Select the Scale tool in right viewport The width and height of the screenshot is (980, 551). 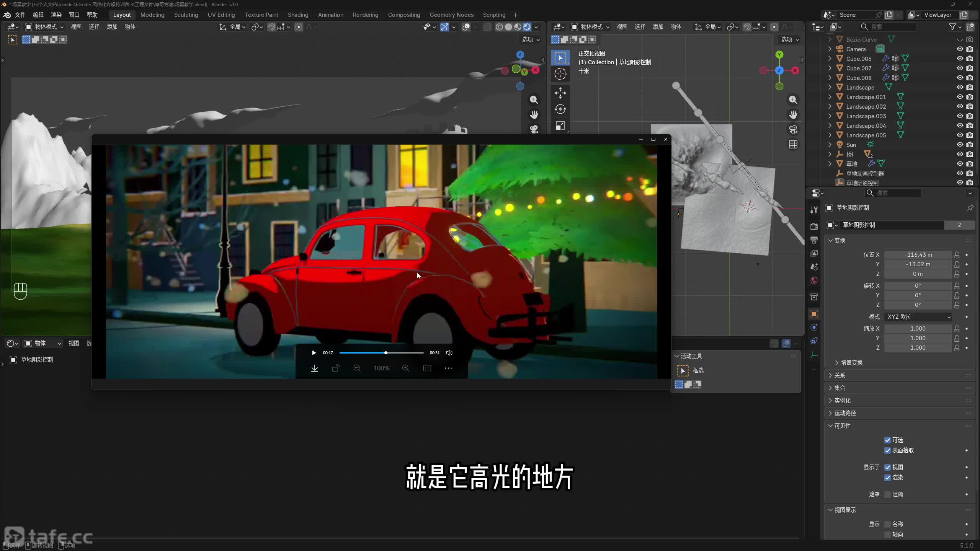[x=560, y=126]
